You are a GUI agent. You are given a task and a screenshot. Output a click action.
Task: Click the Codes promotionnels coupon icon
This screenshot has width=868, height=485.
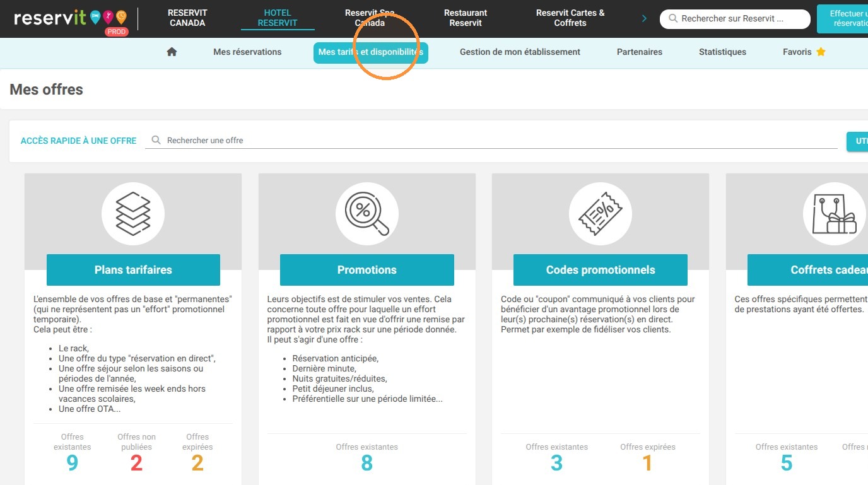pyautogui.click(x=601, y=214)
